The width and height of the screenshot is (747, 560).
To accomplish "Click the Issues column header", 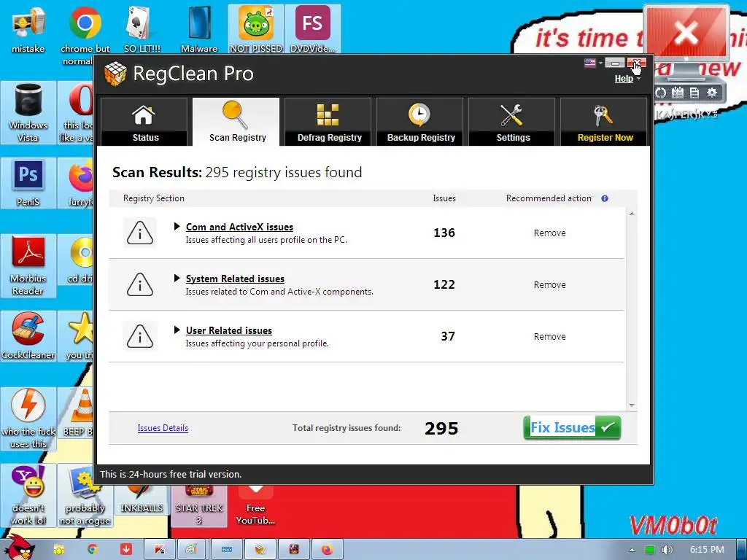I will [444, 198].
